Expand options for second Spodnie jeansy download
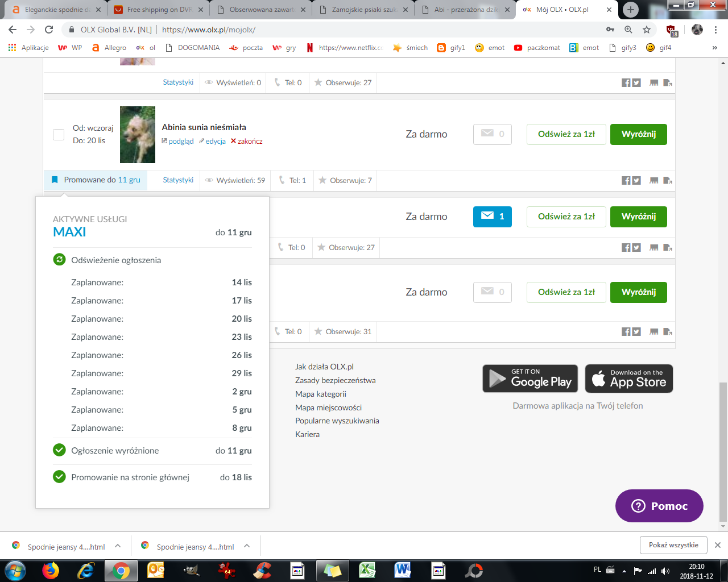The width and height of the screenshot is (728, 582). click(x=247, y=546)
